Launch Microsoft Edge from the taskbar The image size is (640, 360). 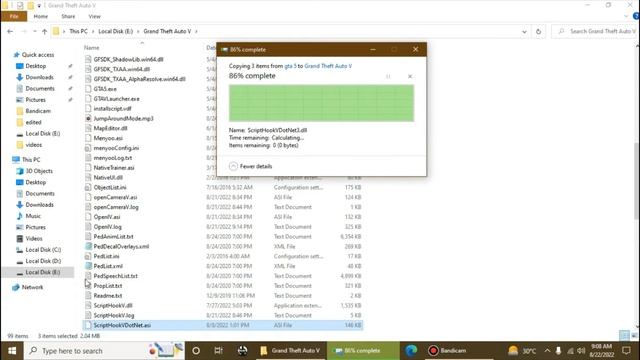411,351
